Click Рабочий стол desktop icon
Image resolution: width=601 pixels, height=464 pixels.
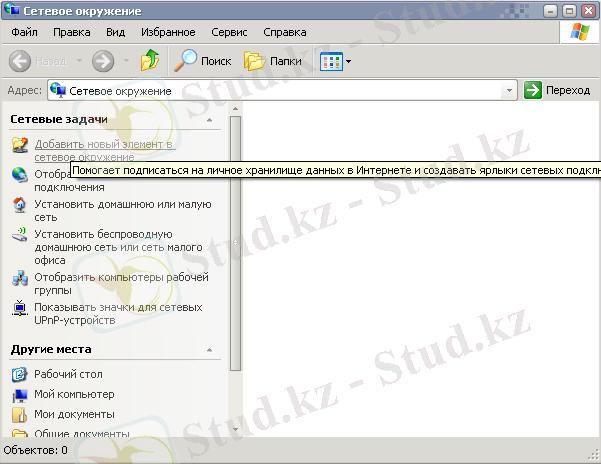coord(19,374)
